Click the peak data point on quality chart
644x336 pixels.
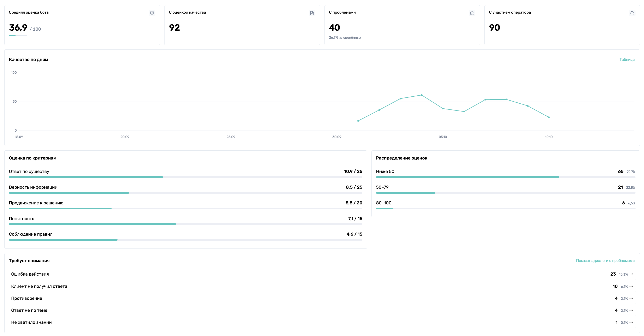422,95
